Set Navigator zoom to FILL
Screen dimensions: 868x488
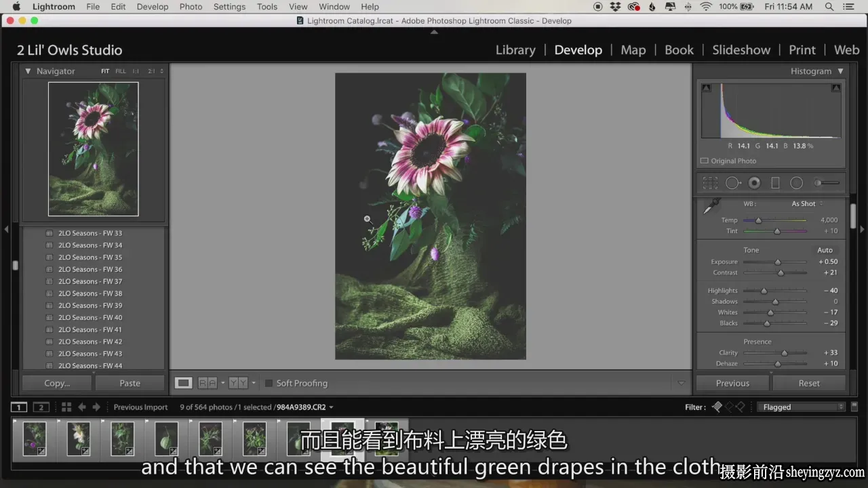coord(121,71)
